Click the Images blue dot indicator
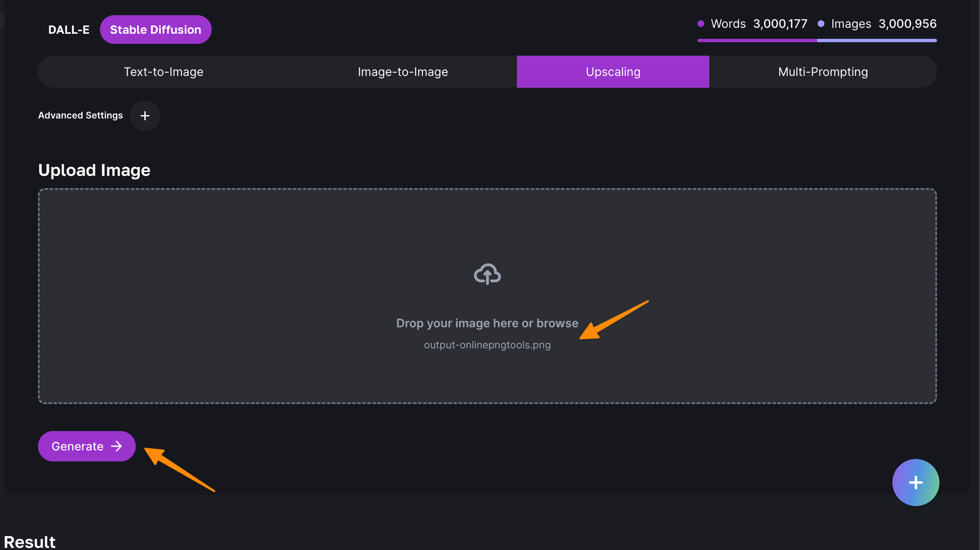The width and height of the screenshot is (980, 550). [x=821, y=24]
